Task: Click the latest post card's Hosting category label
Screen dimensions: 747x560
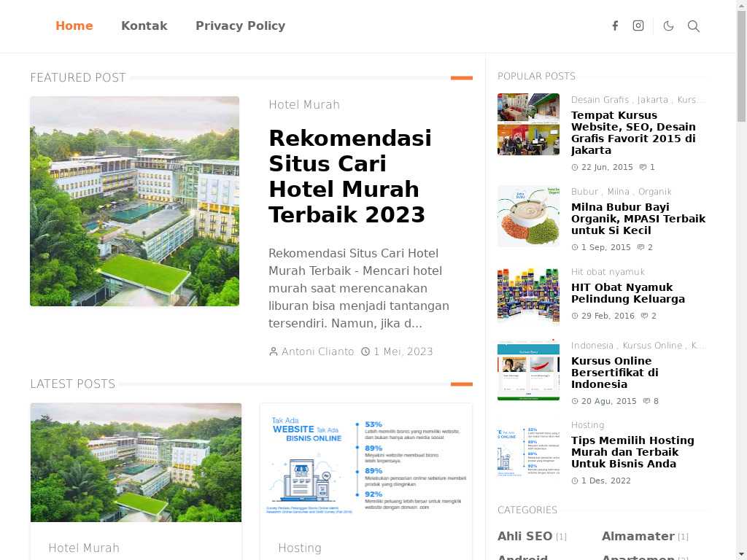Action: point(300,548)
